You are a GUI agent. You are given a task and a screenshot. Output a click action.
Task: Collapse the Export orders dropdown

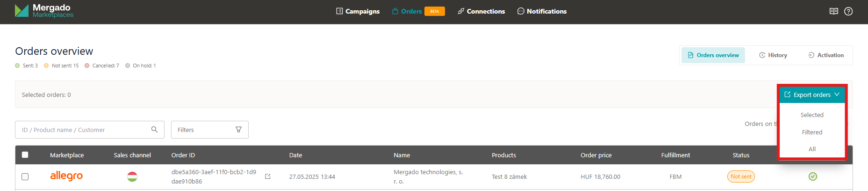pos(812,95)
